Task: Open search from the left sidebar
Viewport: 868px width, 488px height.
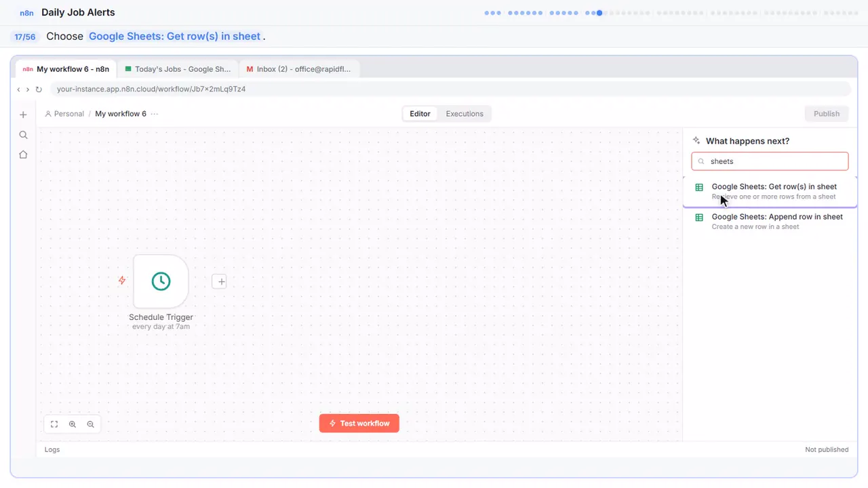Action: click(23, 135)
